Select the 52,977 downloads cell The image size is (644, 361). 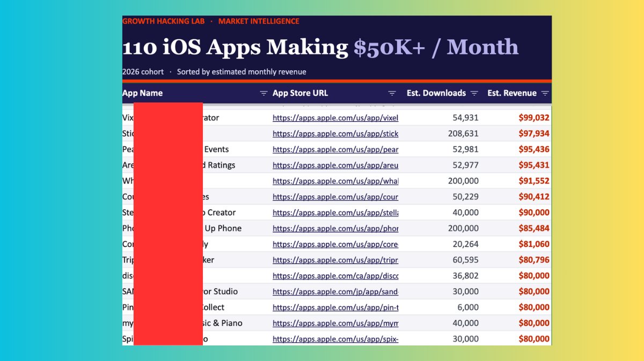coord(465,165)
